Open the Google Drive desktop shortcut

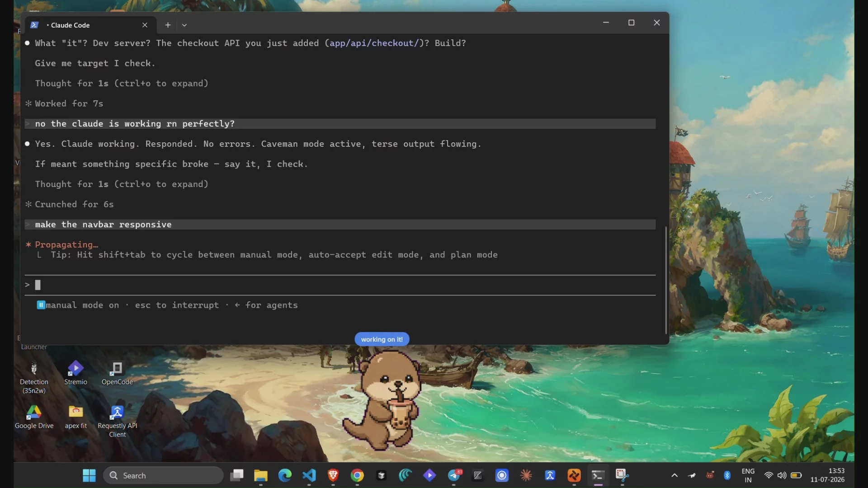point(34,417)
